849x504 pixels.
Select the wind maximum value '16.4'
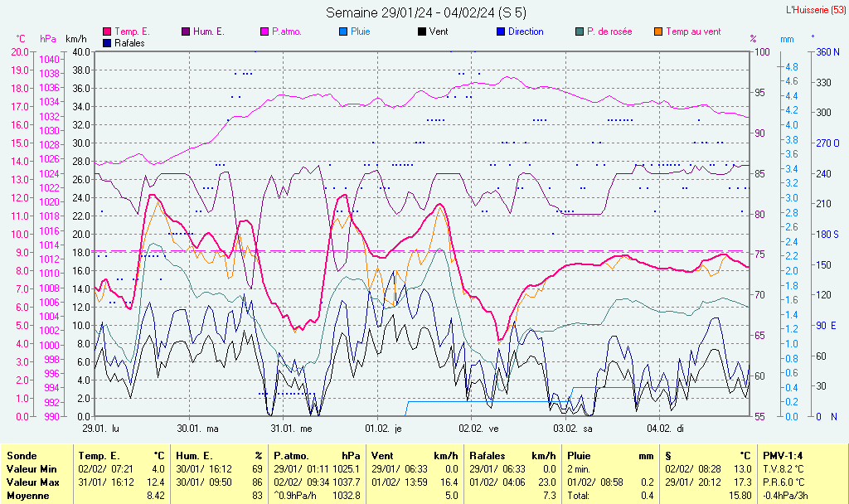449,482
